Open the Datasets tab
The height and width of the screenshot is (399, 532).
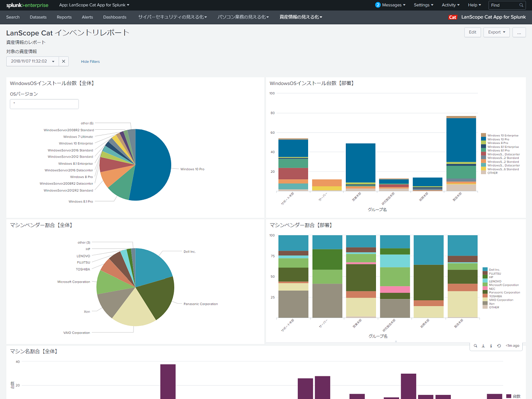pyautogui.click(x=38, y=17)
